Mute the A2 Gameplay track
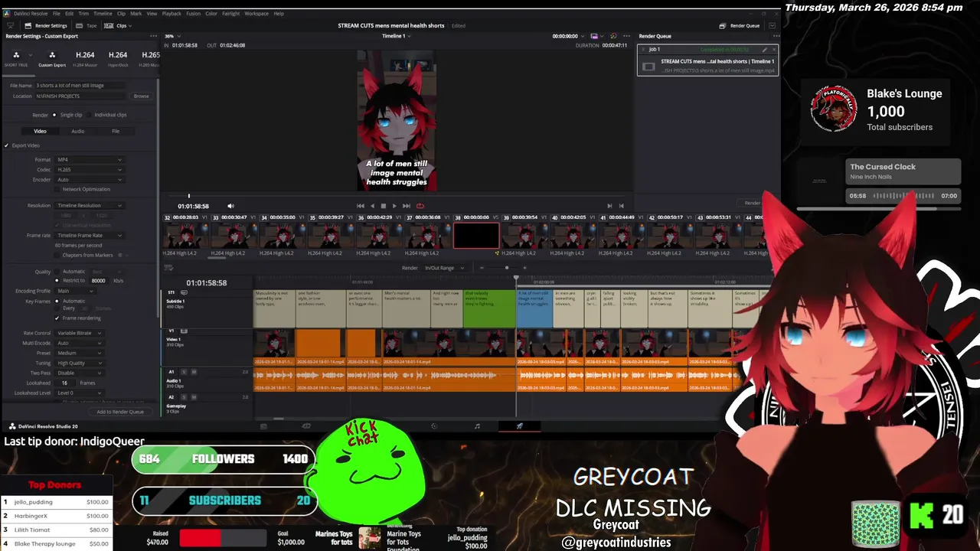Screen dimensions: 980x551 pos(194,398)
